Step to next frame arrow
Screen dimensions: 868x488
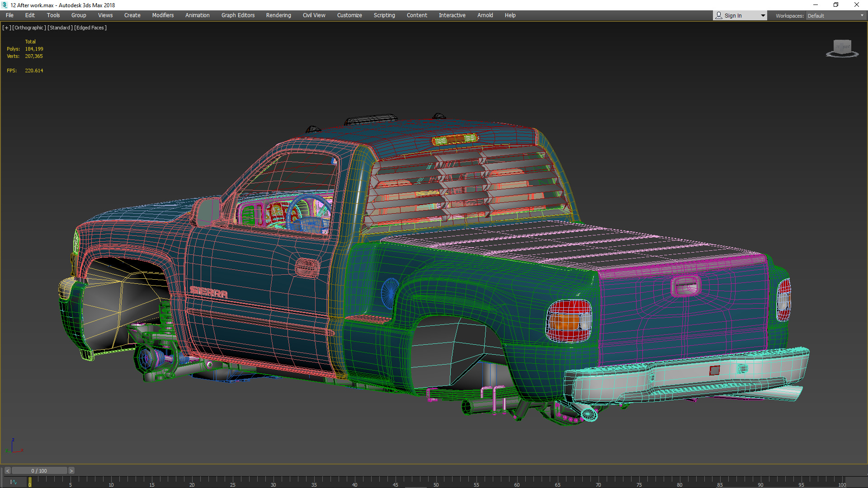71,471
